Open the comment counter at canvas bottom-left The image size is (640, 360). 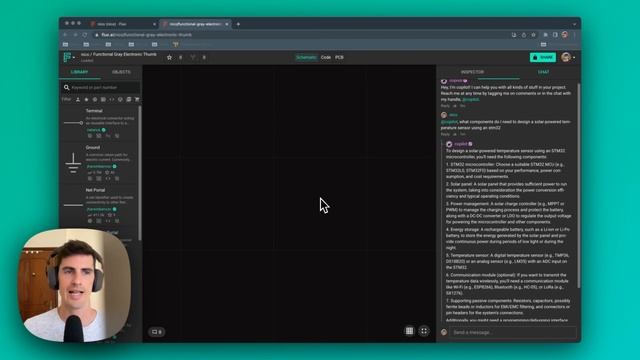pyautogui.click(x=157, y=332)
